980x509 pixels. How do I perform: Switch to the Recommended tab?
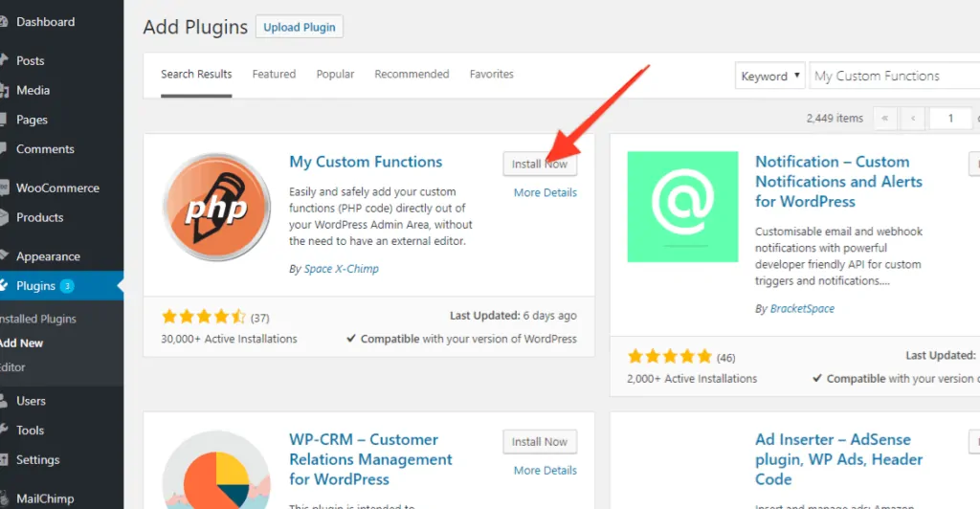click(x=412, y=74)
